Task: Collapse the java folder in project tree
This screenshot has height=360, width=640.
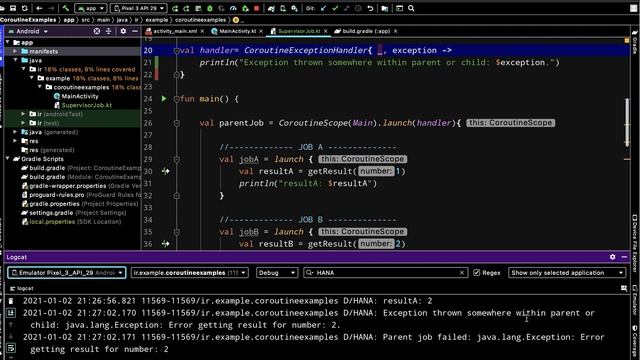Action: pos(16,60)
